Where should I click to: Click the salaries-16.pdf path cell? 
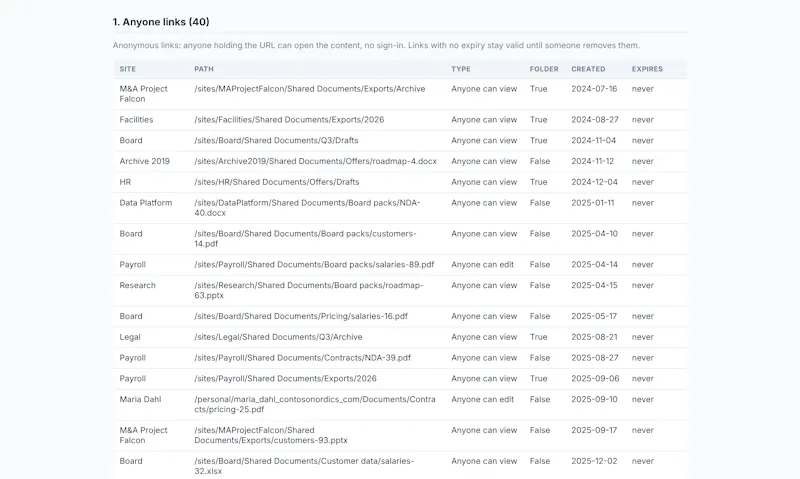point(301,316)
